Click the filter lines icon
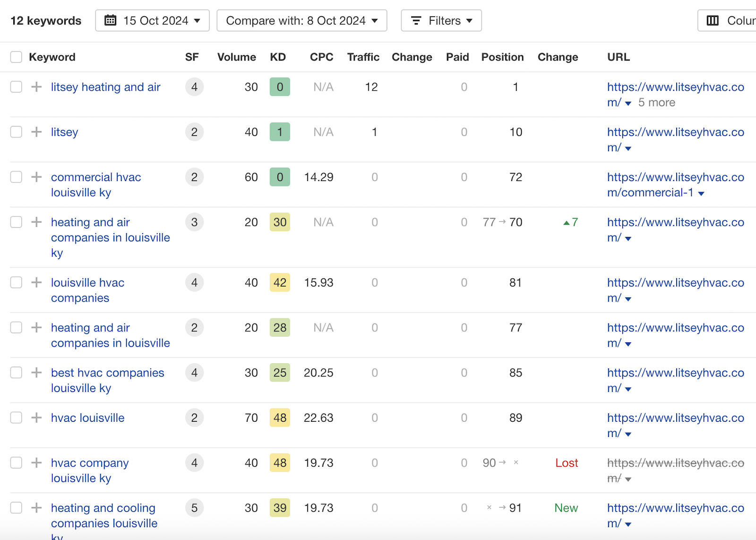The image size is (756, 540). click(x=416, y=21)
